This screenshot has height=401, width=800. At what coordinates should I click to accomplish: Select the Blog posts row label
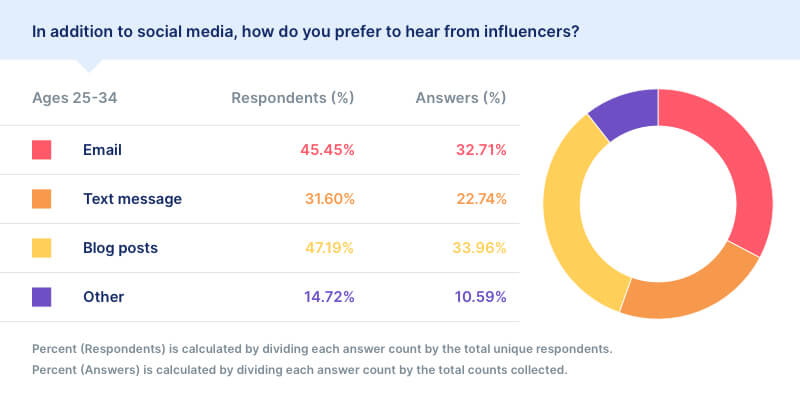[120, 248]
